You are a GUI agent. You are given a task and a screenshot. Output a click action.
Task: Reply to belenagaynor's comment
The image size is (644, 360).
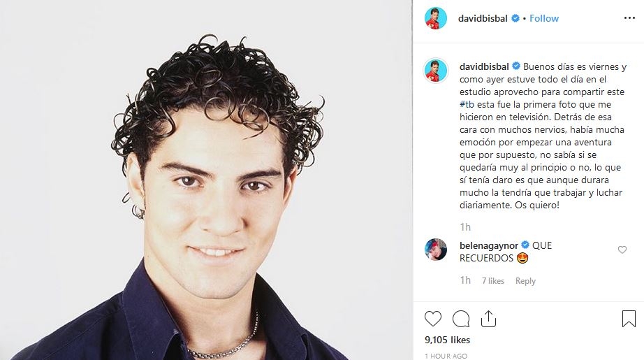pos(525,281)
